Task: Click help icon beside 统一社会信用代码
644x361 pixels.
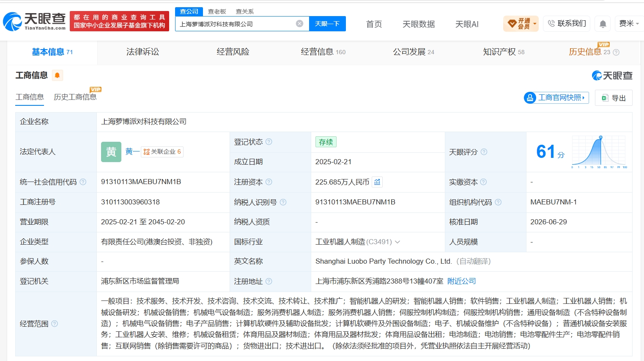Action: pyautogui.click(x=83, y=182)
